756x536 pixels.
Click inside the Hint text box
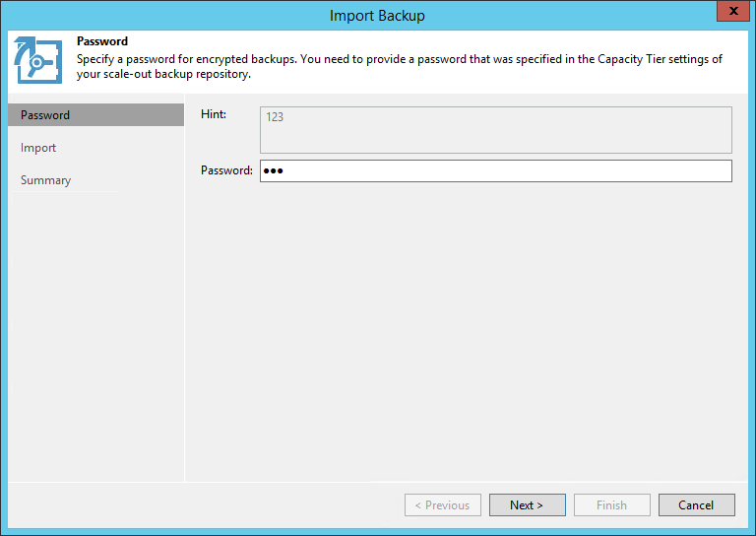coord(496,131)
